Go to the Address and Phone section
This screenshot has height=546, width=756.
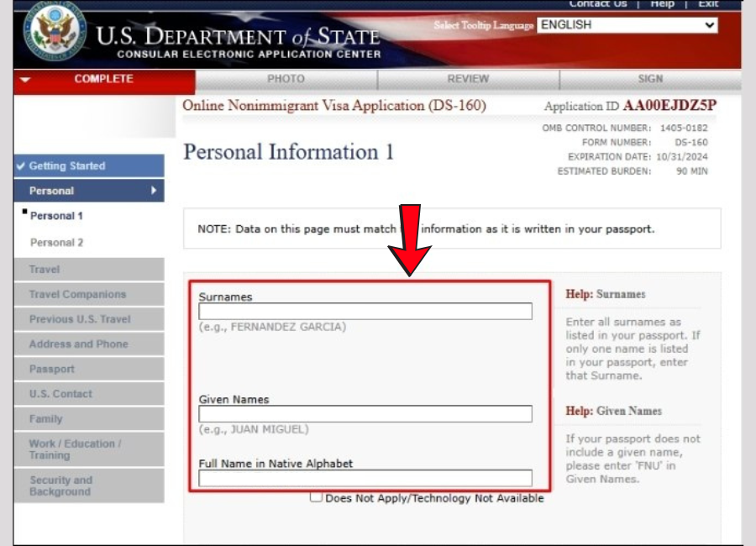coord(89,344)
